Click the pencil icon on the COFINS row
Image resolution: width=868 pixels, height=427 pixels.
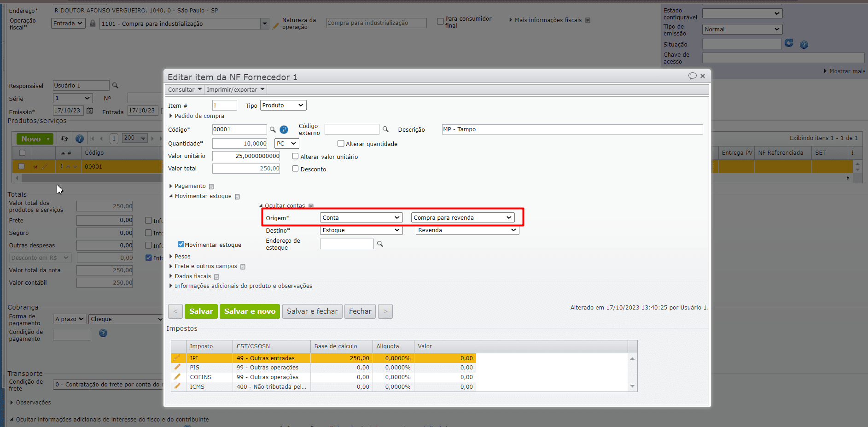(x=177, y=377)
